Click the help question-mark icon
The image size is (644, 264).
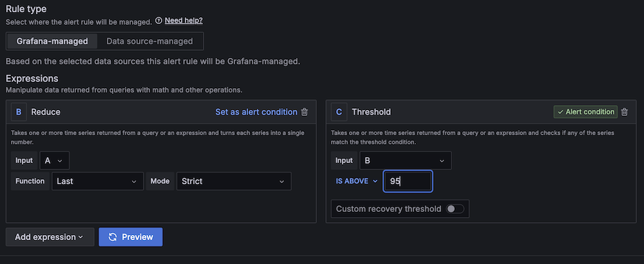158,21
